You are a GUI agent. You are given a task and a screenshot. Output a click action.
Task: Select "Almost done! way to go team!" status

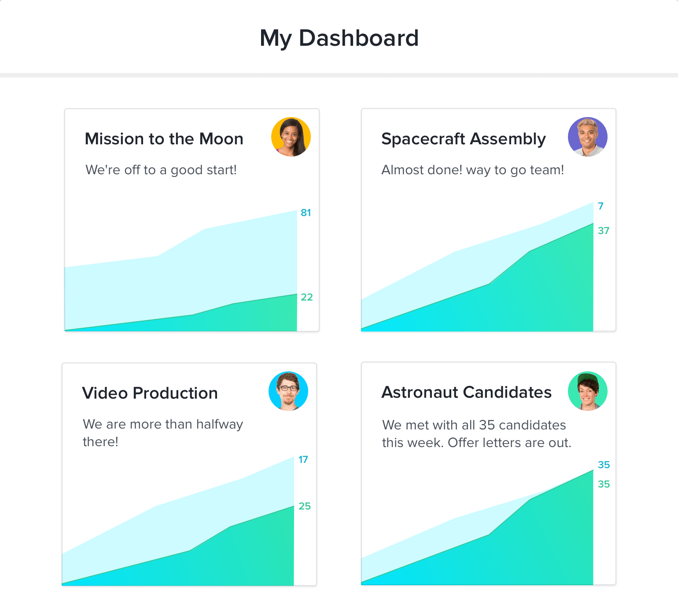(472, 170)
